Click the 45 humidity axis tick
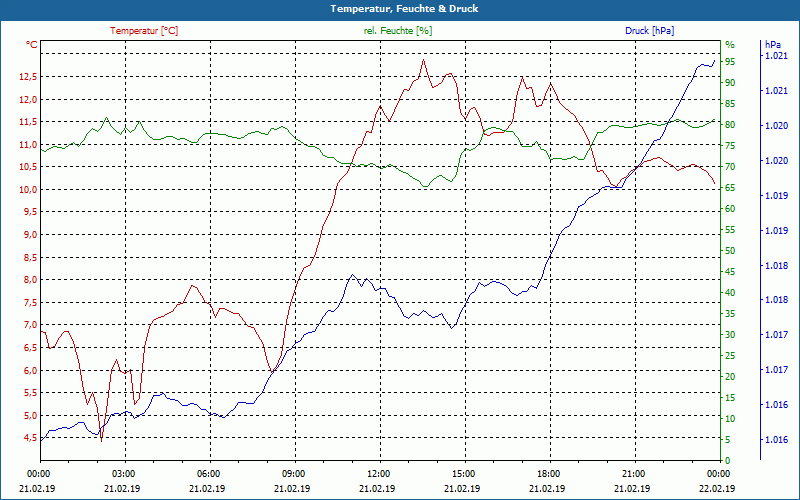The width and height of the screenshot is (800, 500). pyautogui.click(x=730, y=272)
